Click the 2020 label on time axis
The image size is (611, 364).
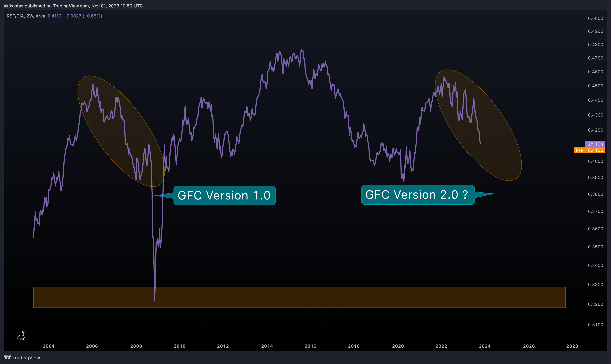(398, 346)
